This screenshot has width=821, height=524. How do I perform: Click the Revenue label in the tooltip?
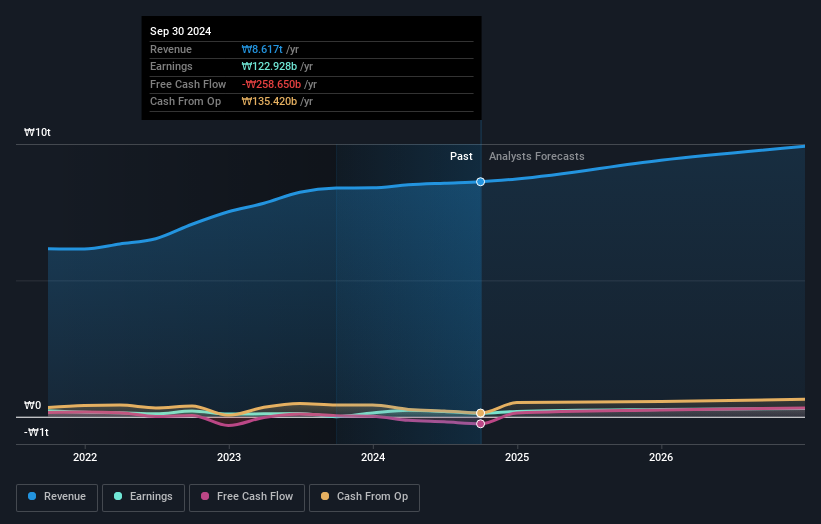click(171, 49)
